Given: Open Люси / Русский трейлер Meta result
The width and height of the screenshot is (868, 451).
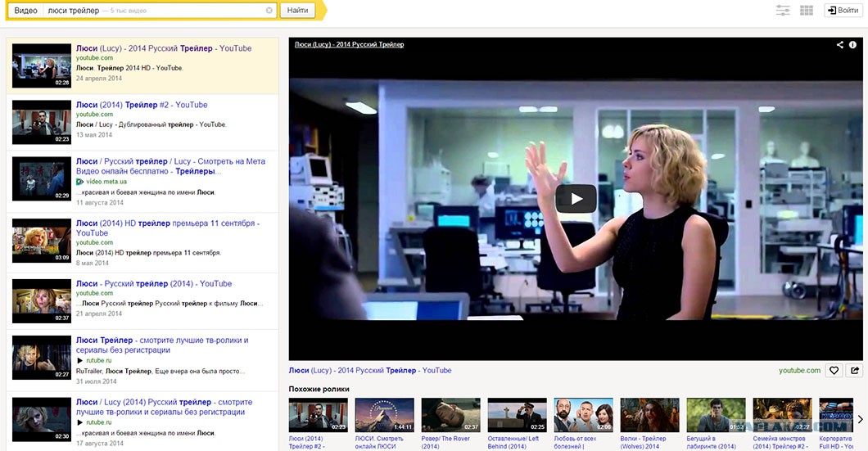Looking at the screenshot, I should point(170,166).
